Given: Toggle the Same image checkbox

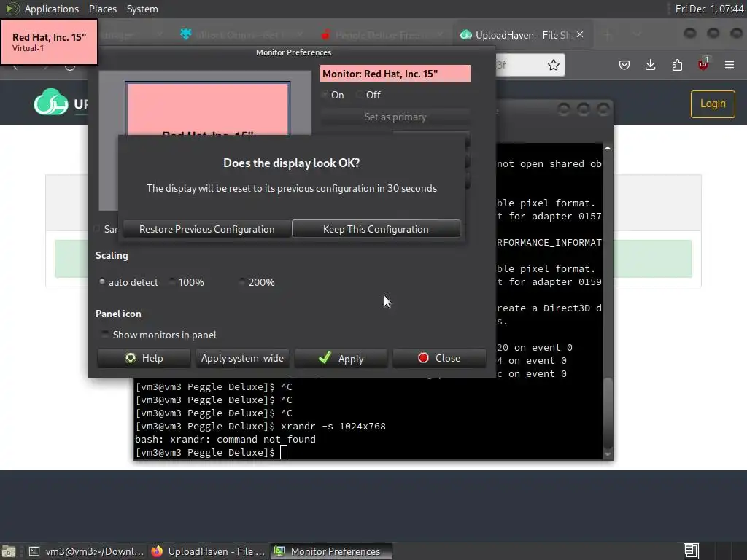Looking at the screenshot, I should pos(97,228).
